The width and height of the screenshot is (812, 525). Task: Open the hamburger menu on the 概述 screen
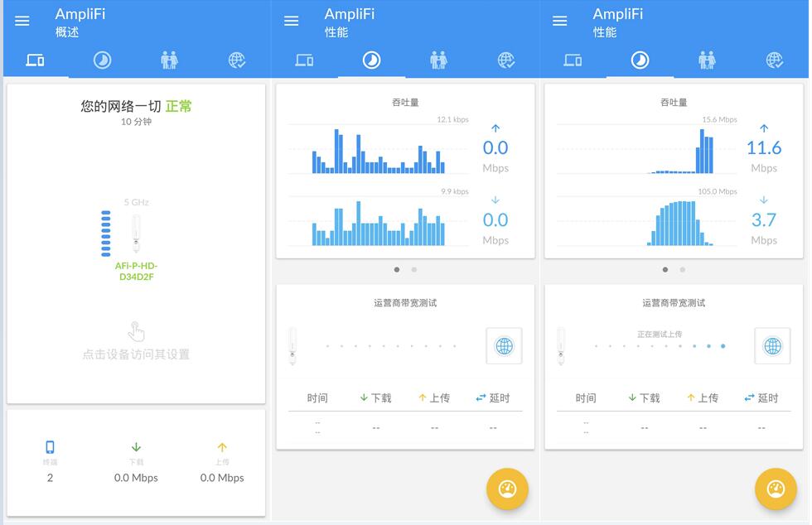point(22,21)
